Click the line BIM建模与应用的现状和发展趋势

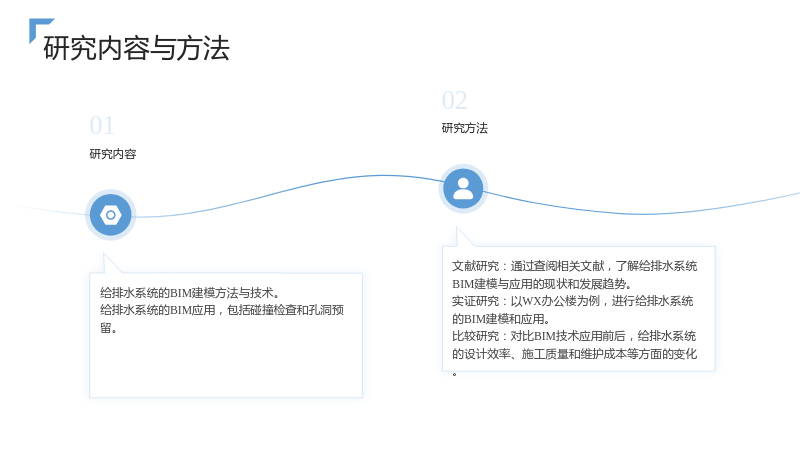(x=542, y=284)
